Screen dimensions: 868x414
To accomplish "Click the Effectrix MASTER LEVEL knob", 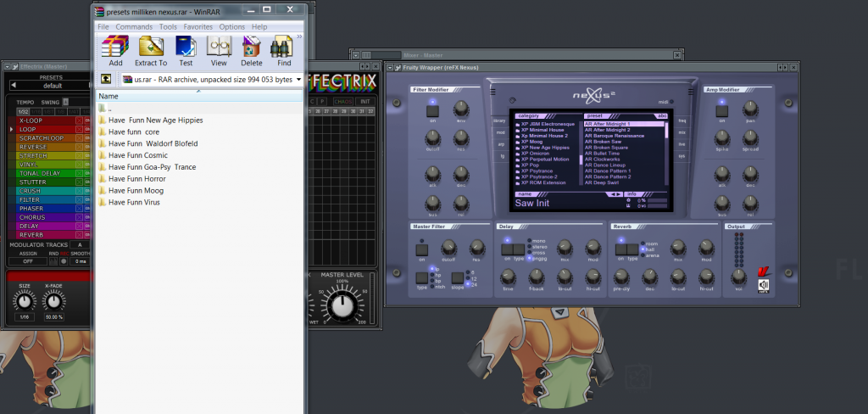I will coord(342,305).
